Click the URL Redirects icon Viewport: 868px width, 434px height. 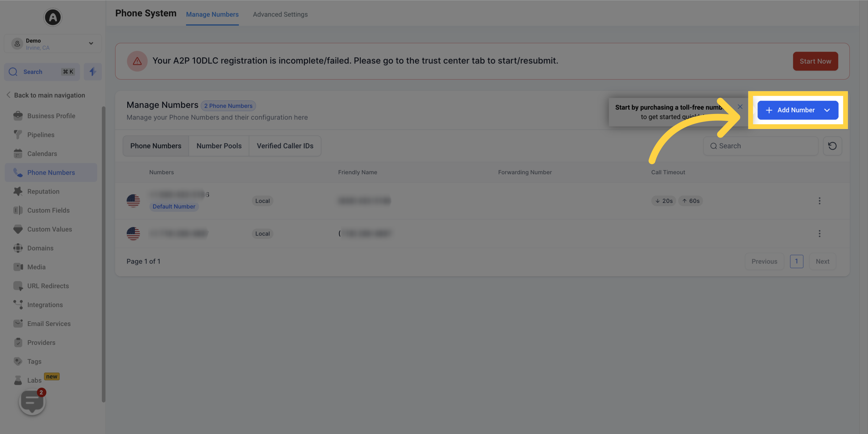point(18,286)
